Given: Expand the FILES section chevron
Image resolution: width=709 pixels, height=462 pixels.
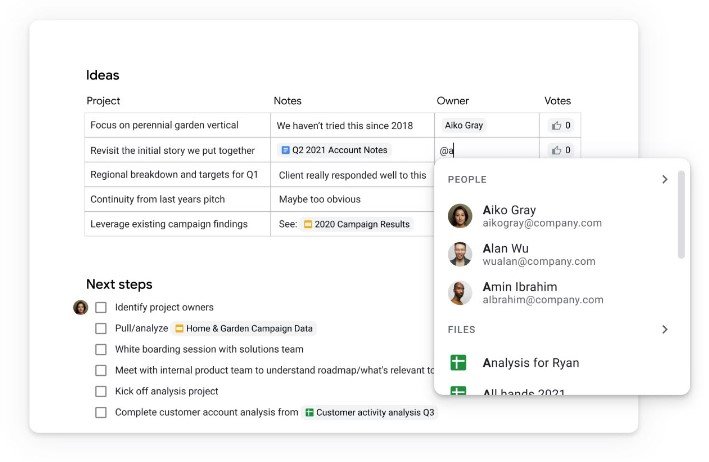Looking at the screenshot, I should pos(665,330).
